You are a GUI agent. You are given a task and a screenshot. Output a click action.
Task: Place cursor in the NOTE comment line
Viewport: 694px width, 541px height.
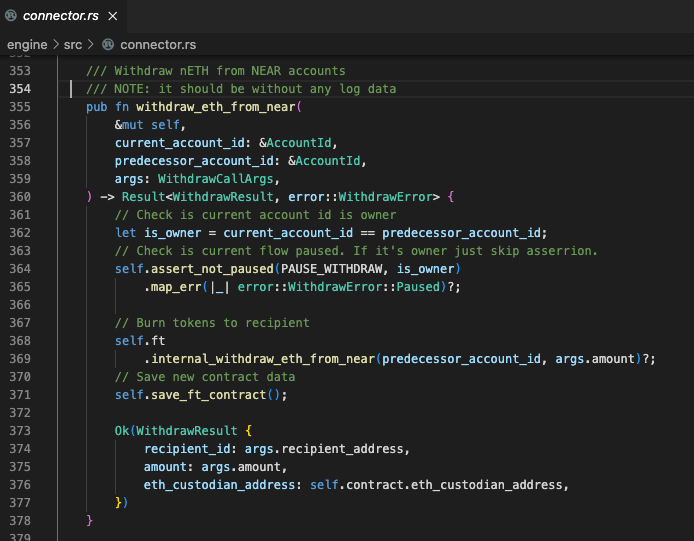(240, 89)
